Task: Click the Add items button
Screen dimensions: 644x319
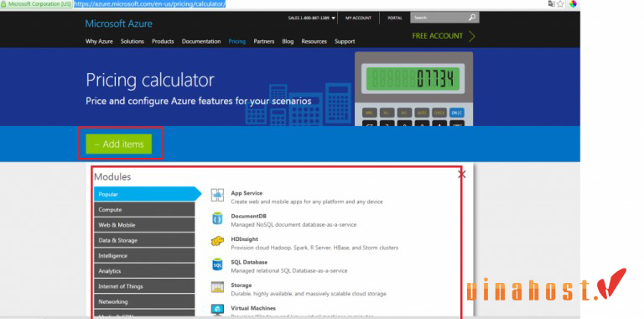Action: (119, 144)
